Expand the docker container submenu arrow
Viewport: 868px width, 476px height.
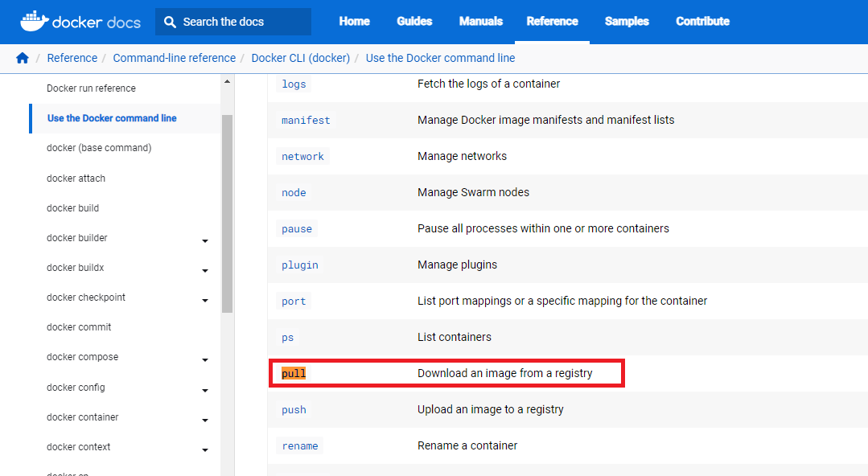(205, 420)
